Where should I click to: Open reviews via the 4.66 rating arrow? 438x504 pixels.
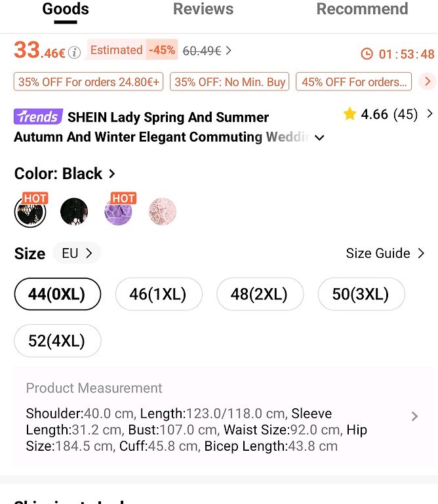click(429, 114)
